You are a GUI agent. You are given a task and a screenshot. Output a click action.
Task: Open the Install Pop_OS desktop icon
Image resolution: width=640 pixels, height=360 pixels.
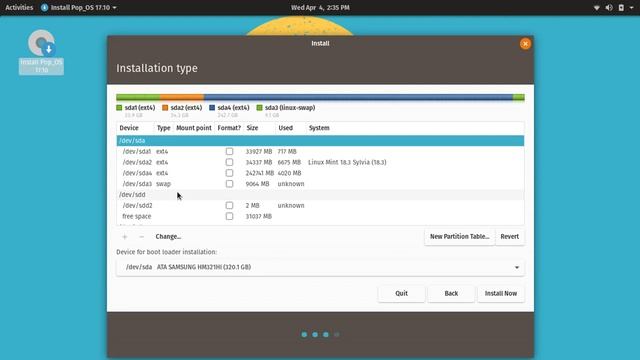click(41, 52)
